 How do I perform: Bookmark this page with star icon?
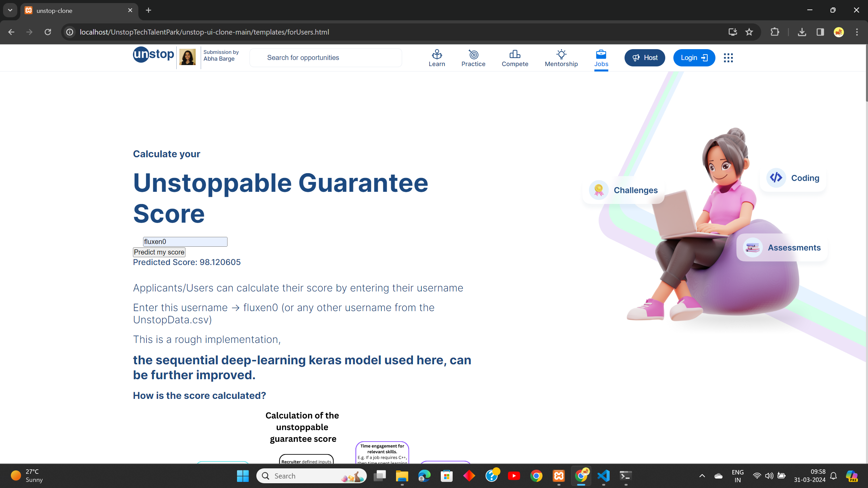[749, 32]
